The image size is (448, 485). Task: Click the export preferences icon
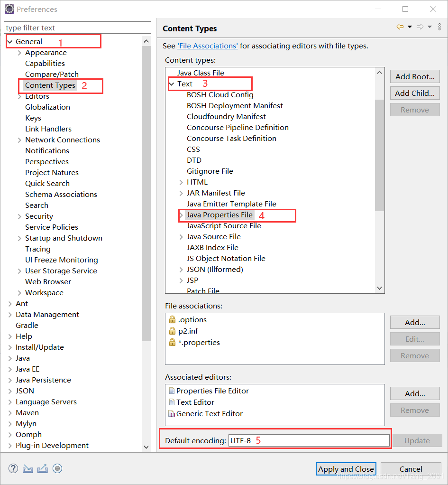point(43,468)
